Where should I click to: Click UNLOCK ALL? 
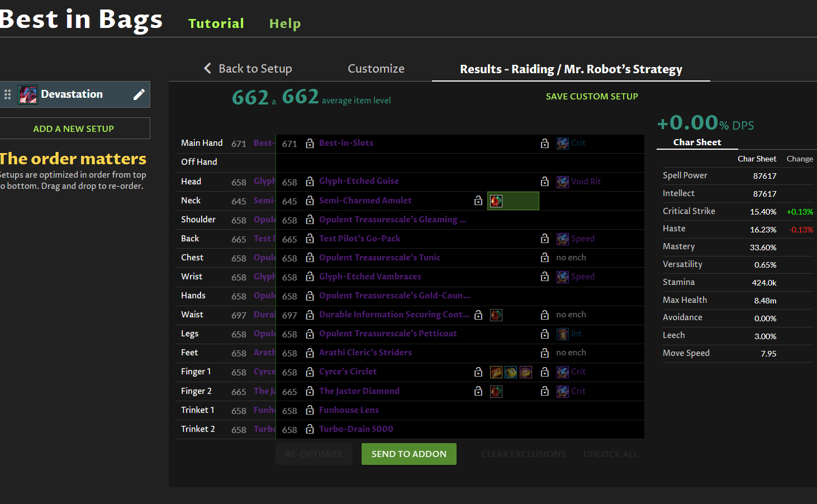pos(610,454)
